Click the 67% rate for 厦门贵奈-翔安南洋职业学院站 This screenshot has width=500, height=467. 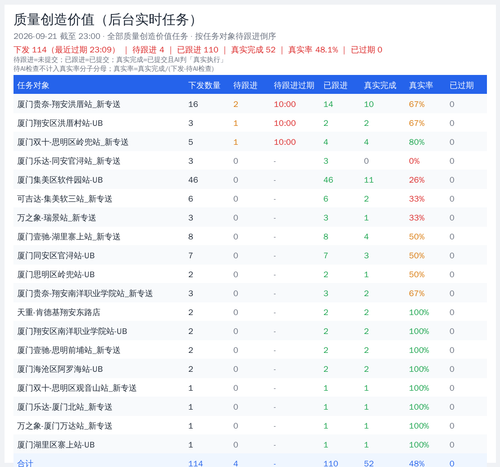click(x=417, y=294)
